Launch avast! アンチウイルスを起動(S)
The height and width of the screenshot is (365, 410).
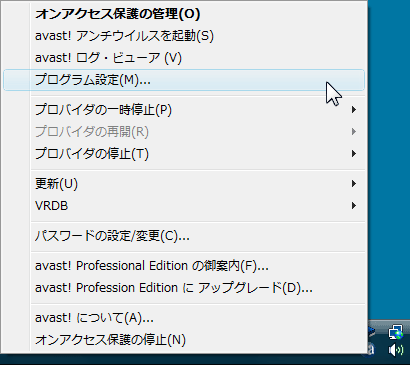(x=184, y=36)
